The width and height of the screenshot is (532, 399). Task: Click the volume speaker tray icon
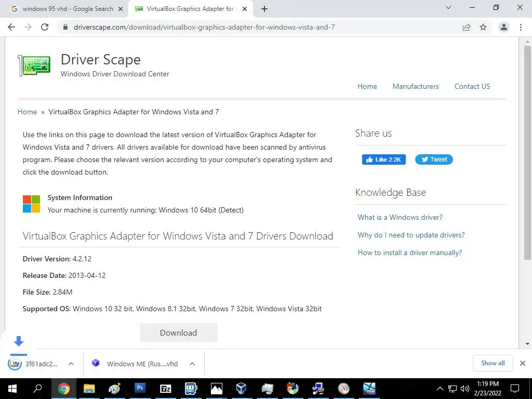click(x=465, y=389)
